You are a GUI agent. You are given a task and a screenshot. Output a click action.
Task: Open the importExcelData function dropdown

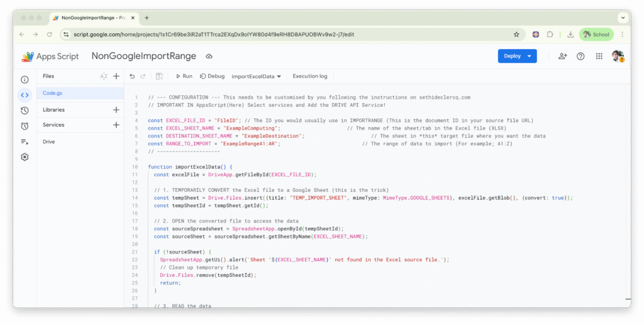pos(257,76)
